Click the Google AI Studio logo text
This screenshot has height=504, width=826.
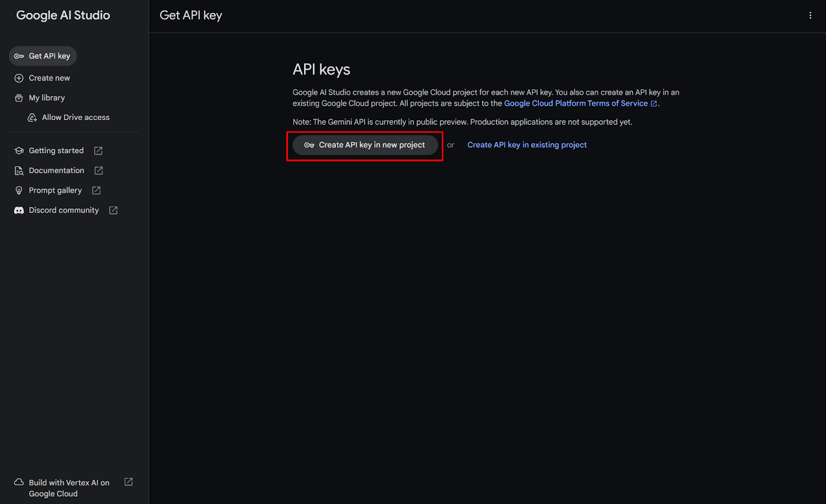coord(63,15)
